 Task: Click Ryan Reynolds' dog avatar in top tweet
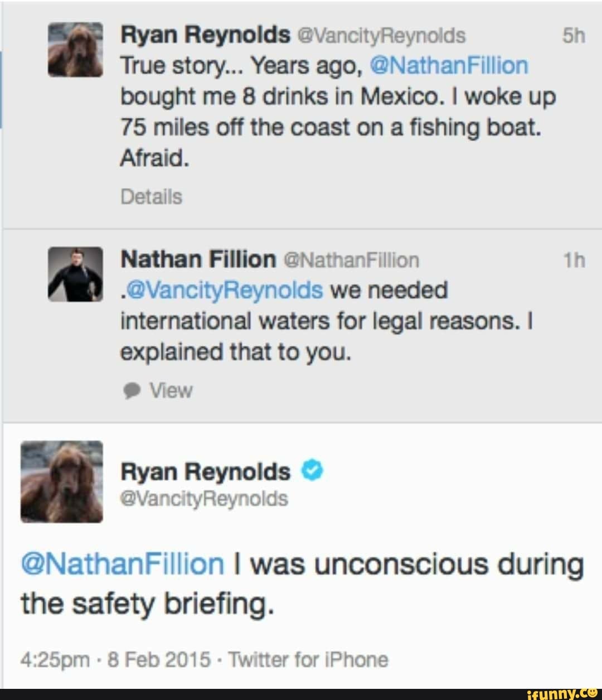75,50
